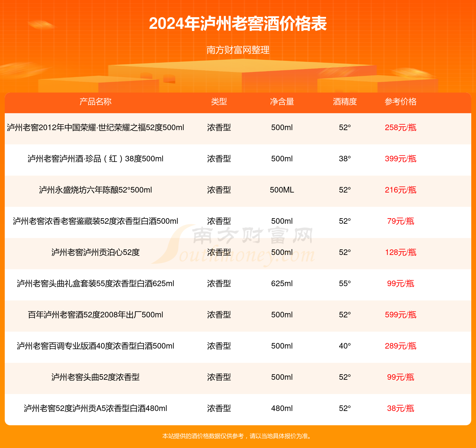Image resolution: width=476 pixels, height=448 pixels.
Task: Click the 产品名称 column header
Action: pos(95,102)
